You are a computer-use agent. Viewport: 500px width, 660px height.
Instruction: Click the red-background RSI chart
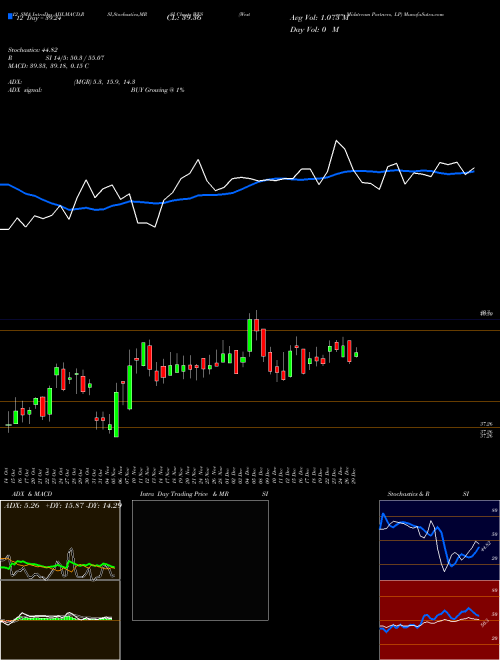[x=439, y=620]
